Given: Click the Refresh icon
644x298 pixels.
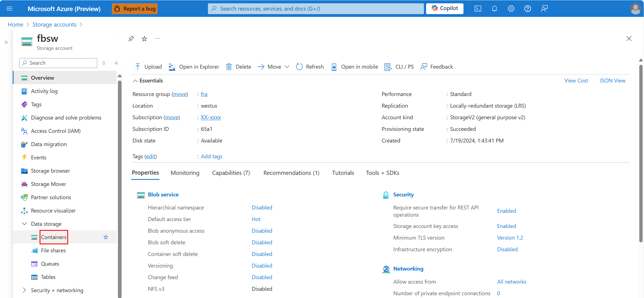Looking at the screenshot, I should click(x=299, y=67).
